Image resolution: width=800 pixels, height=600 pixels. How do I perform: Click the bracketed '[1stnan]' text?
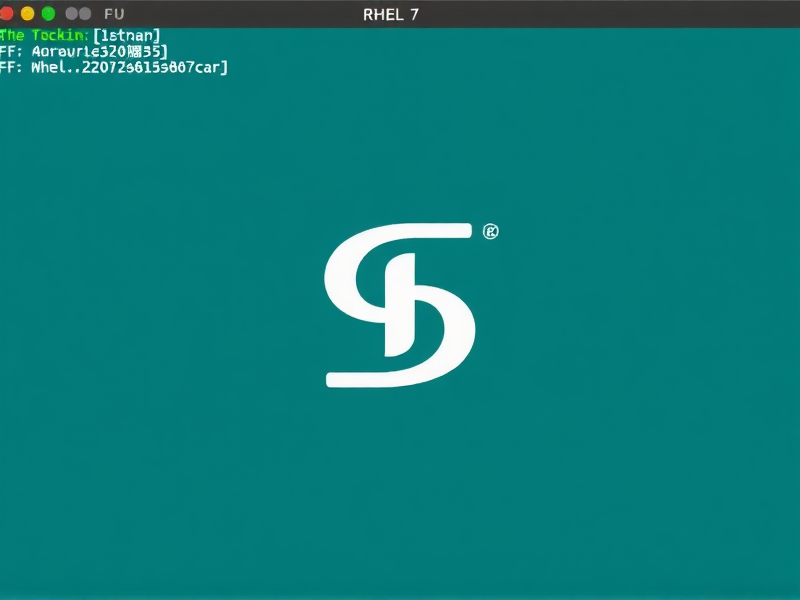(126, 36)
